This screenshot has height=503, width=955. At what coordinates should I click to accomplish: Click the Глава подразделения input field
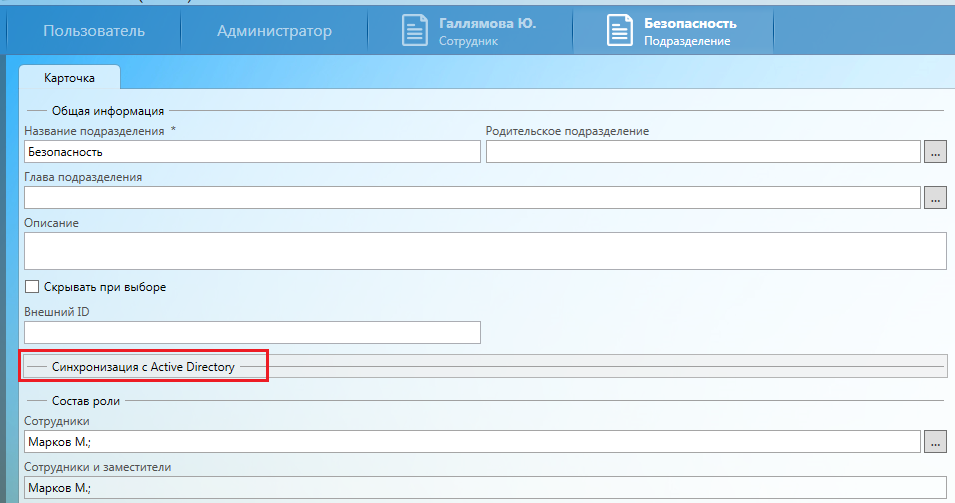pos(471,198)
